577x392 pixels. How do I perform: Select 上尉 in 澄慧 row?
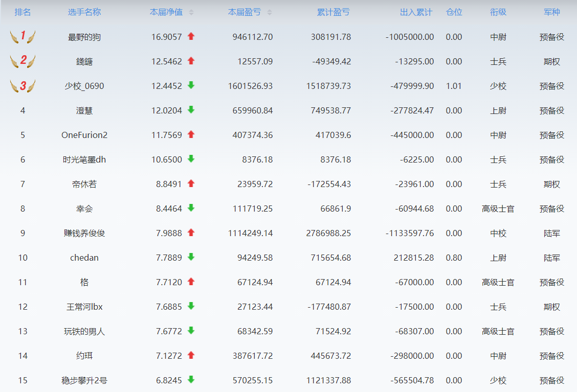[x=498, y=111]
